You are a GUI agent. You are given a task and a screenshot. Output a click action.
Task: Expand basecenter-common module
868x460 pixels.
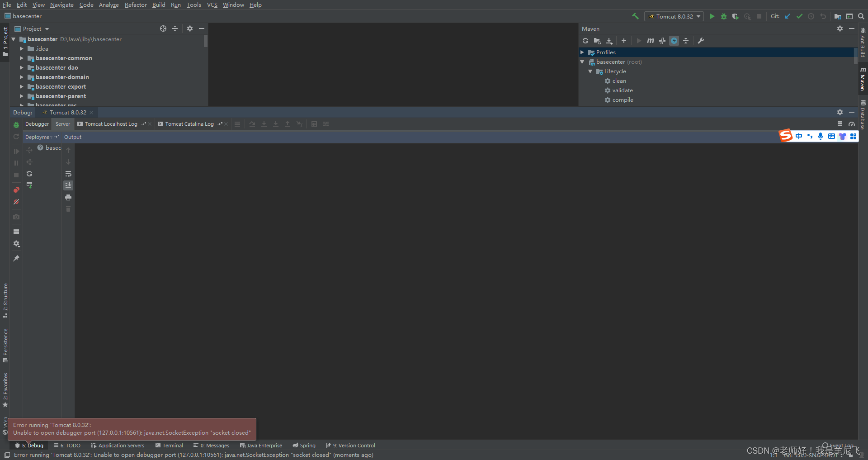point(21,58)
